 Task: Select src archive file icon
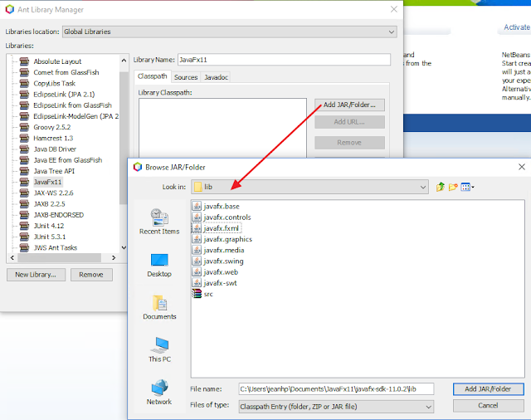click(x=197, y=293)
